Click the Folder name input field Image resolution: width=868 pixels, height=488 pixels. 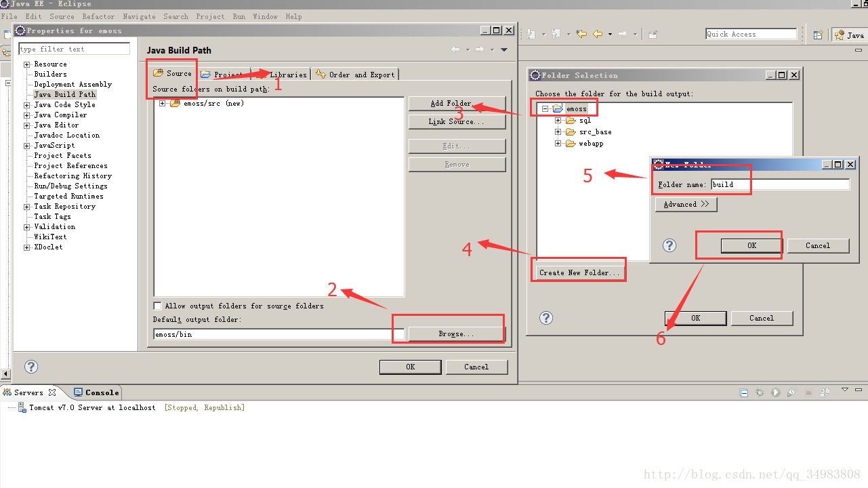point(780,184)
